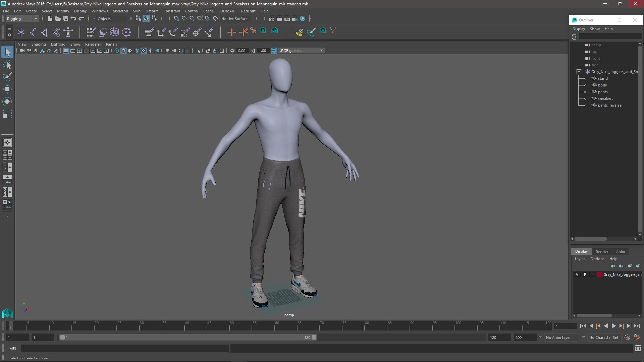The width and height of the screenshot is (644, 362).
Task: Open the Rigging menu set dropdown
Action: (22, 19)
